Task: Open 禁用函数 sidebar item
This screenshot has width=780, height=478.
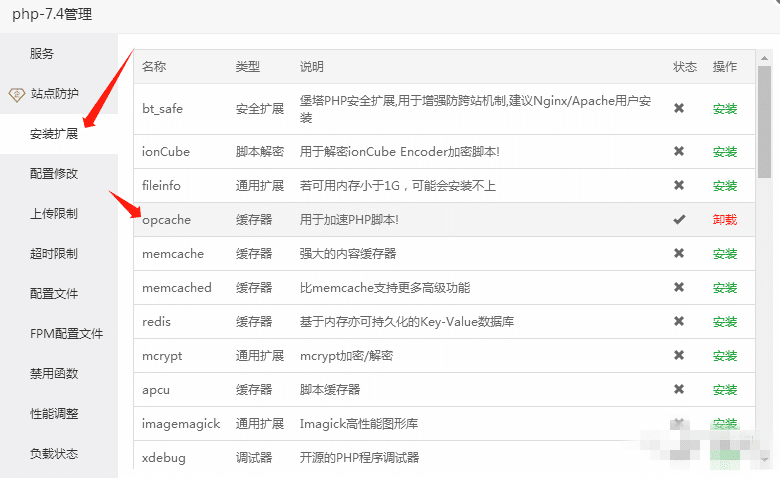Action: click(54, 374)
